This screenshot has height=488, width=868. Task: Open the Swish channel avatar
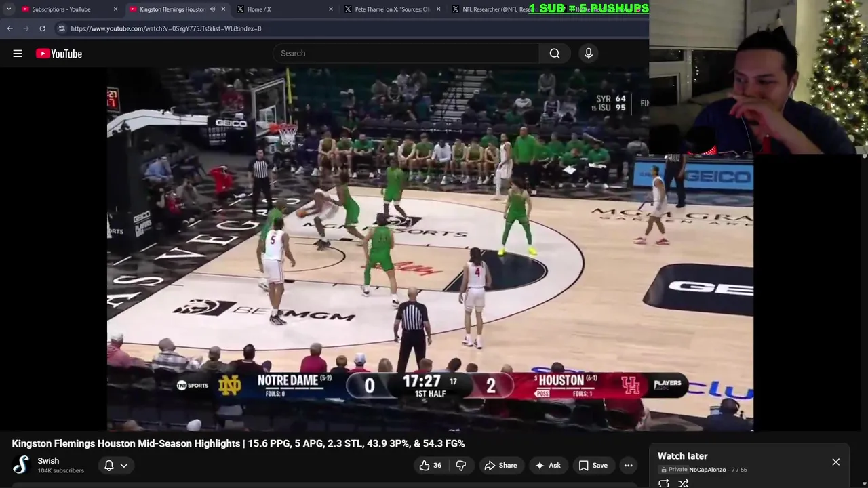[x=21, y=465]
